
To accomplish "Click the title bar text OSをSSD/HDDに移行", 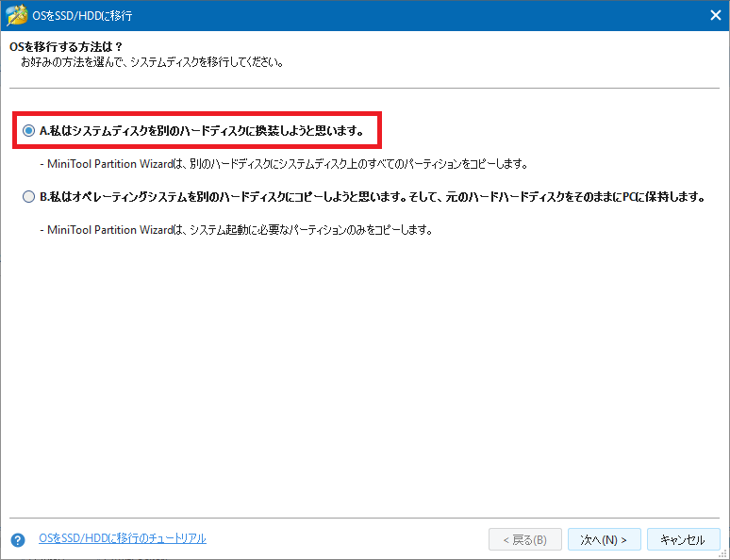I will [82, 16].
